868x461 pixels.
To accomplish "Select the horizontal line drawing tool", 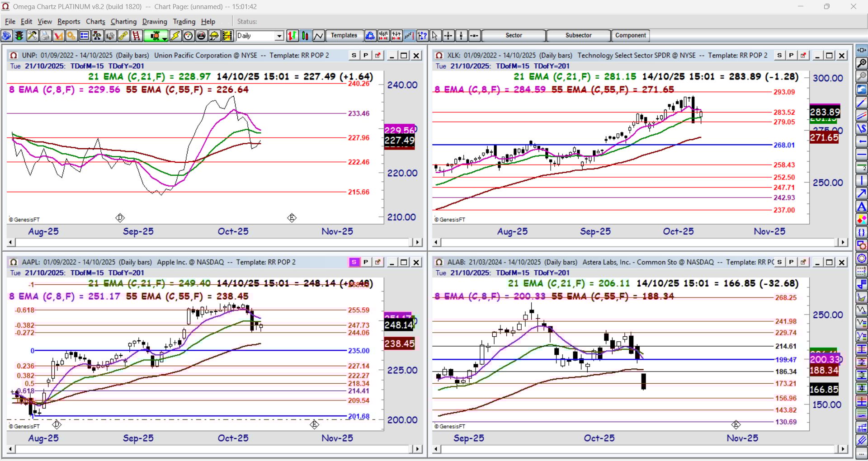I will coord(862,155).
